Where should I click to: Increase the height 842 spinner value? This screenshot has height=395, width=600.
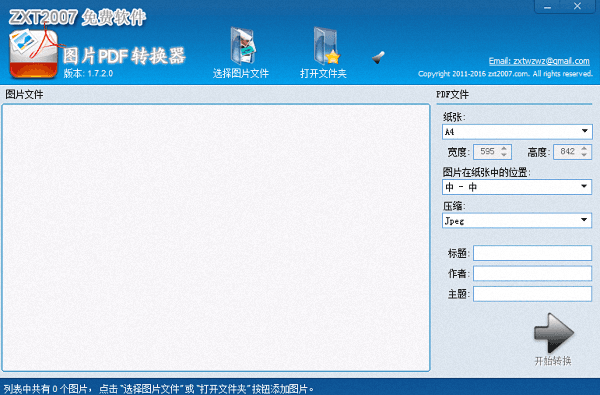click(x=584, y=149)
